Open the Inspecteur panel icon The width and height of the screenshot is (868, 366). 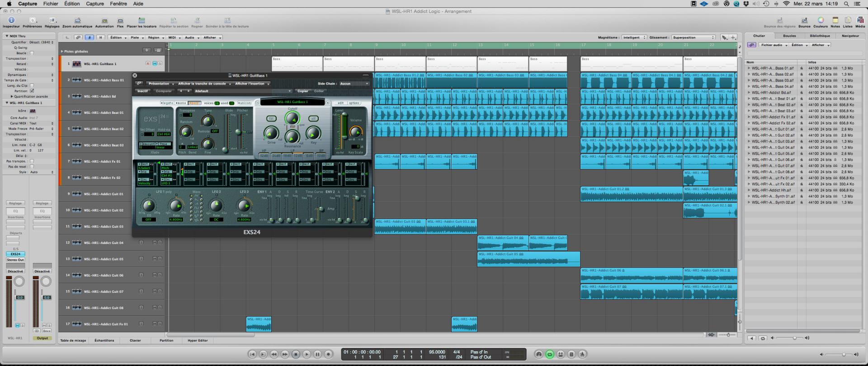(x=11, y=20)
